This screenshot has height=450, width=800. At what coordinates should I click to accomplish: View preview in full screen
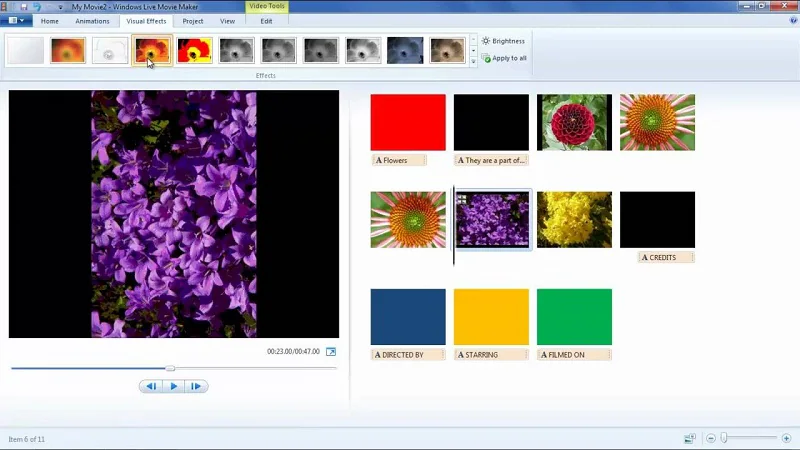point(331,352)
